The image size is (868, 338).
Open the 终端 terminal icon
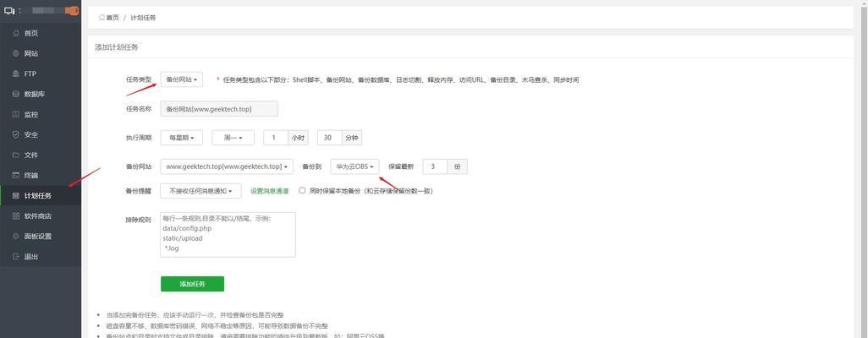(x=15, y=175)
